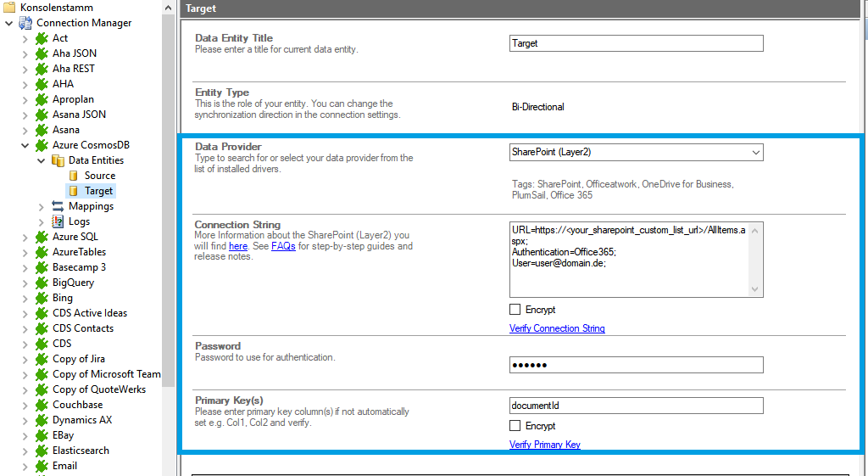Click the green Azure SQL connection icon

coord(42,237)
